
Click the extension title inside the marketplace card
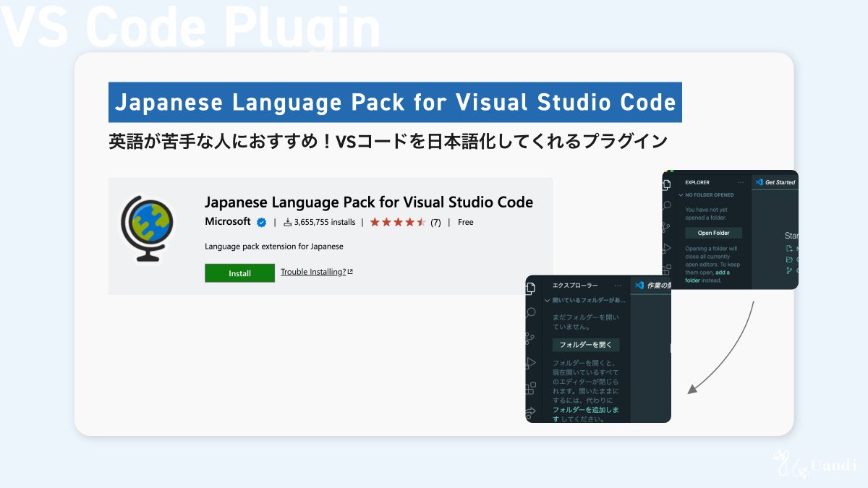click(369, 201)
